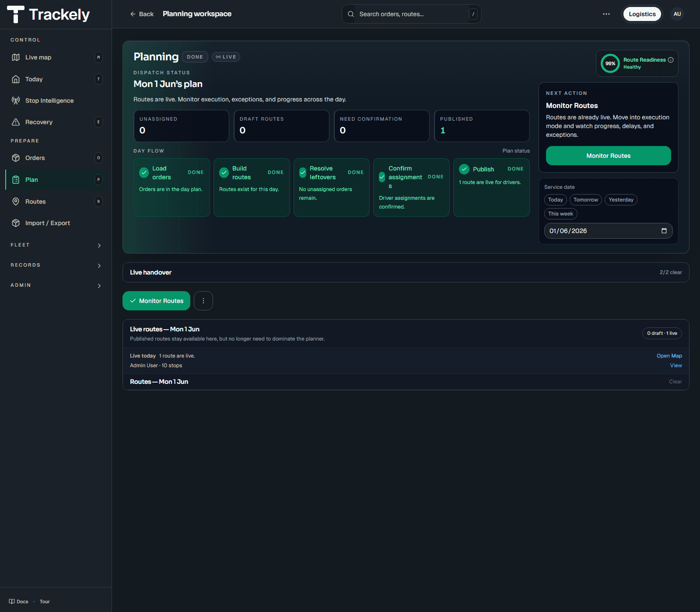Click the View link for the live route
This screenshot has height=612, width=700.
676,365
